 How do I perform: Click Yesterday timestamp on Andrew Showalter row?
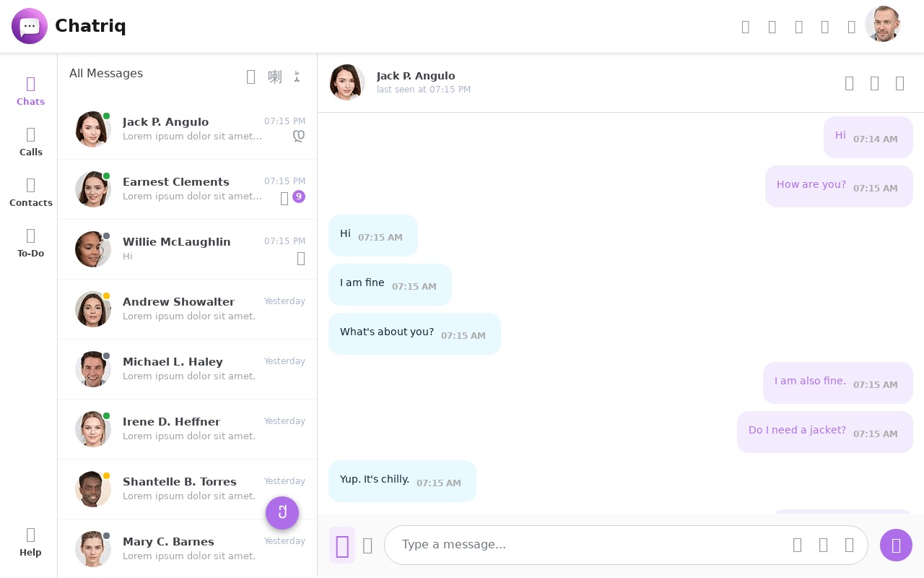284,301
